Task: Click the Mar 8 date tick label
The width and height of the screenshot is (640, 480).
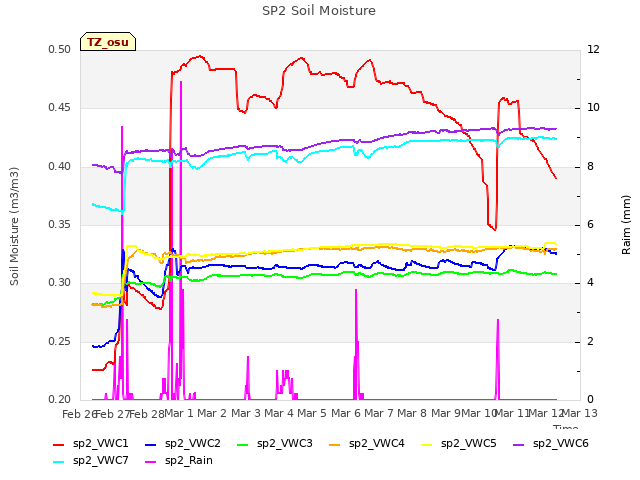Action: pos(412,413)
